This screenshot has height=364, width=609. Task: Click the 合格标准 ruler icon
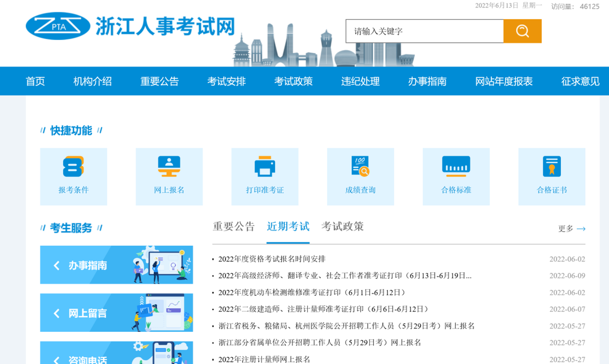[x=456, y=166]
